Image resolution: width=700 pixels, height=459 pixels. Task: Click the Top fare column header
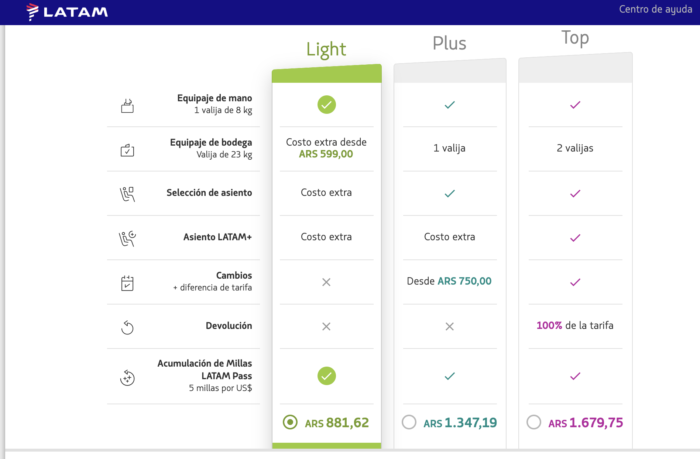tap(574, 38)
